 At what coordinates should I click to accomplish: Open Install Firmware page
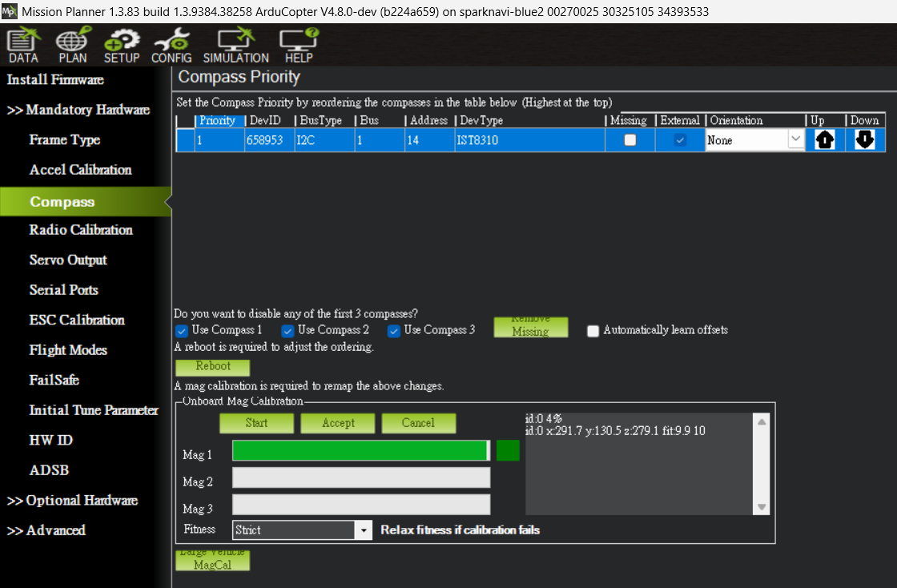click(55, 79)
